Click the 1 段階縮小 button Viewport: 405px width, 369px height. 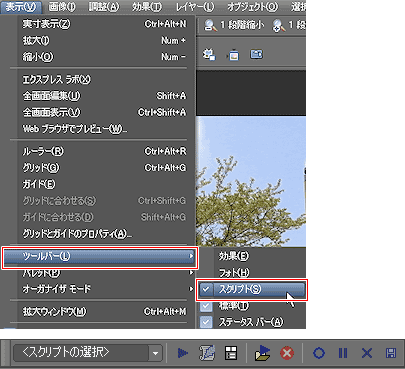[235, 25]
